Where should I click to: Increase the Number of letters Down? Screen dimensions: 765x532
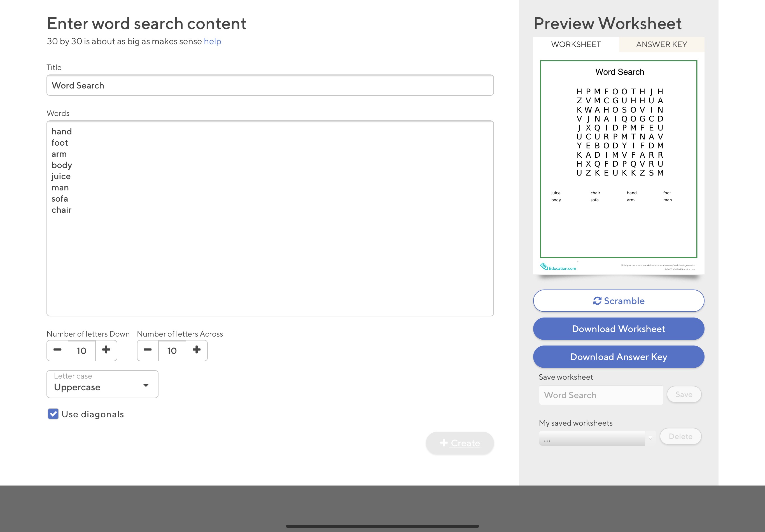(x=106, y=350)
